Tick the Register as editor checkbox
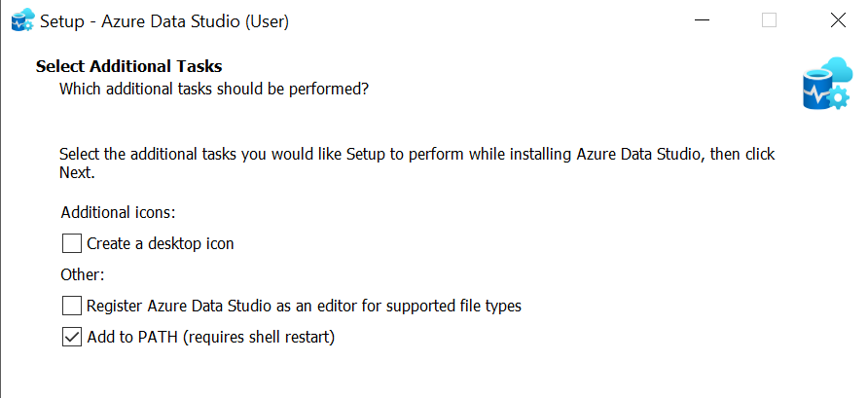This screenshot has height=398, width=868. click(72, 306)
